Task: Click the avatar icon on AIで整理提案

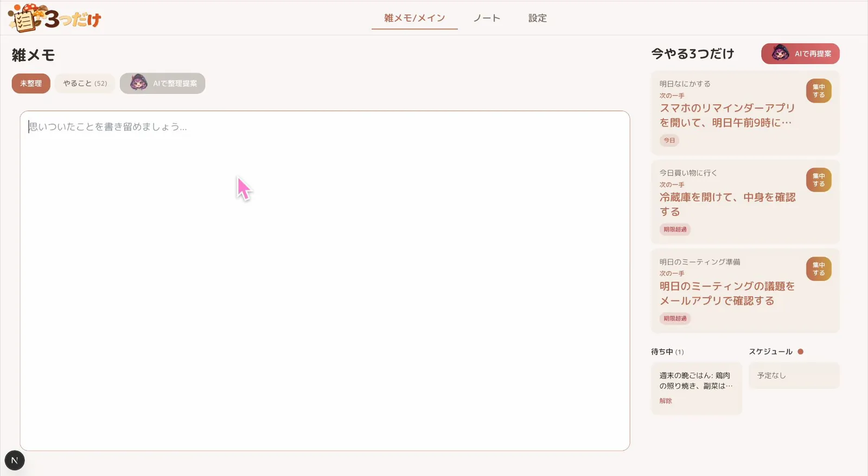Action: click(x=139, y=83)
